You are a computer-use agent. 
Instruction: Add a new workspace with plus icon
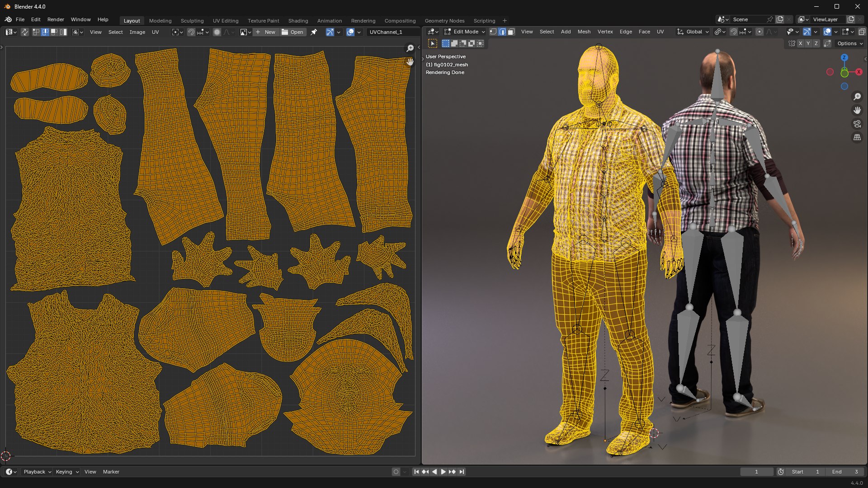505,21
